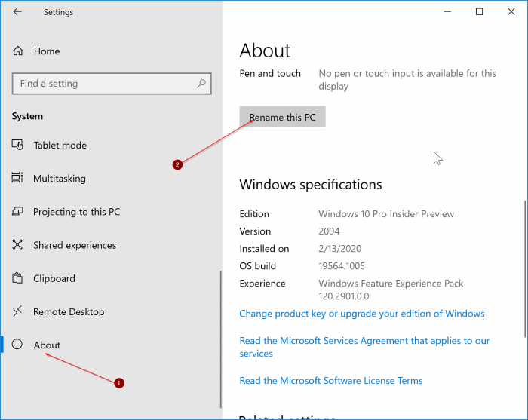Open Change product key or upgrade link
528x420 pixels.
coord(362,314)
